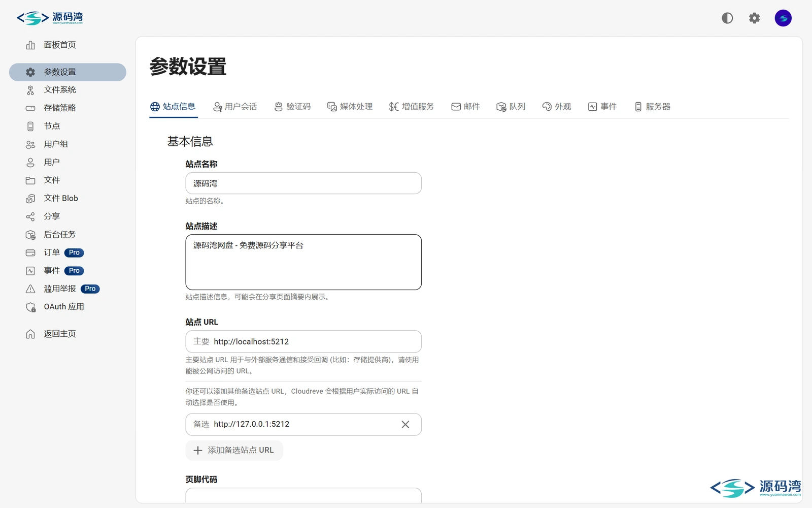
Task: Open the 队列 tab
Action: coord(511,107)
